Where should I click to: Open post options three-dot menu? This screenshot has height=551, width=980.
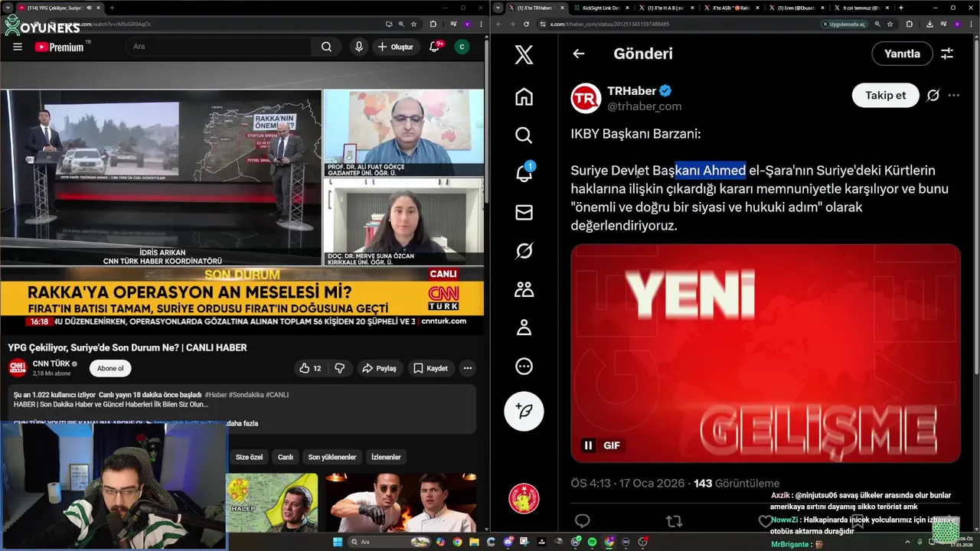[x=953, y=96]
